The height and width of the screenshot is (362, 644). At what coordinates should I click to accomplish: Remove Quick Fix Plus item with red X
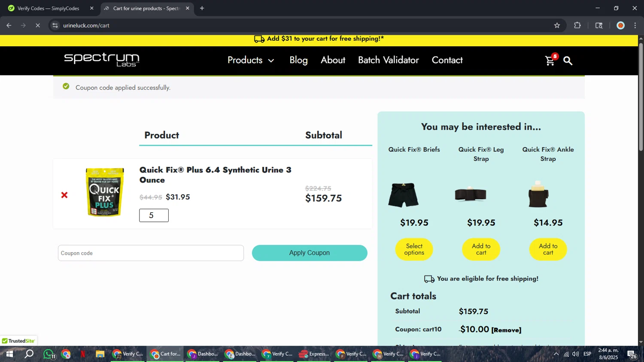pos(64,195)
